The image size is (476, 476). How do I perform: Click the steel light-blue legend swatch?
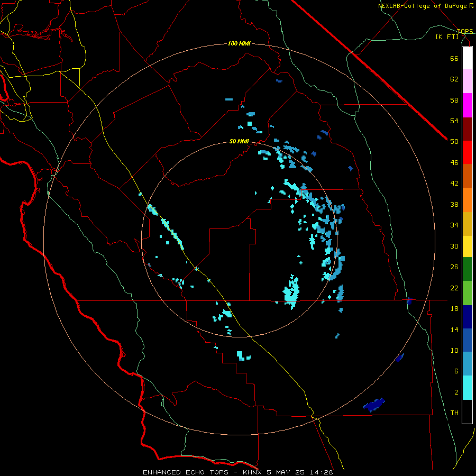coord(467,364)
